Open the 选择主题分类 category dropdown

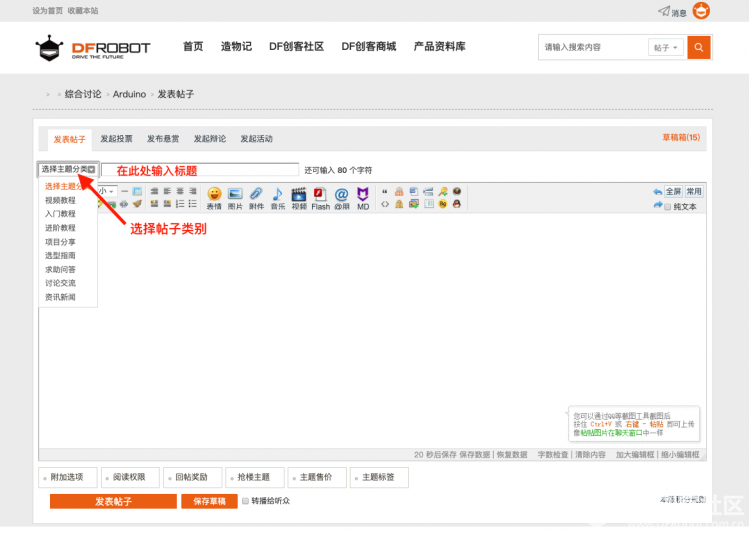pos(68,169)
